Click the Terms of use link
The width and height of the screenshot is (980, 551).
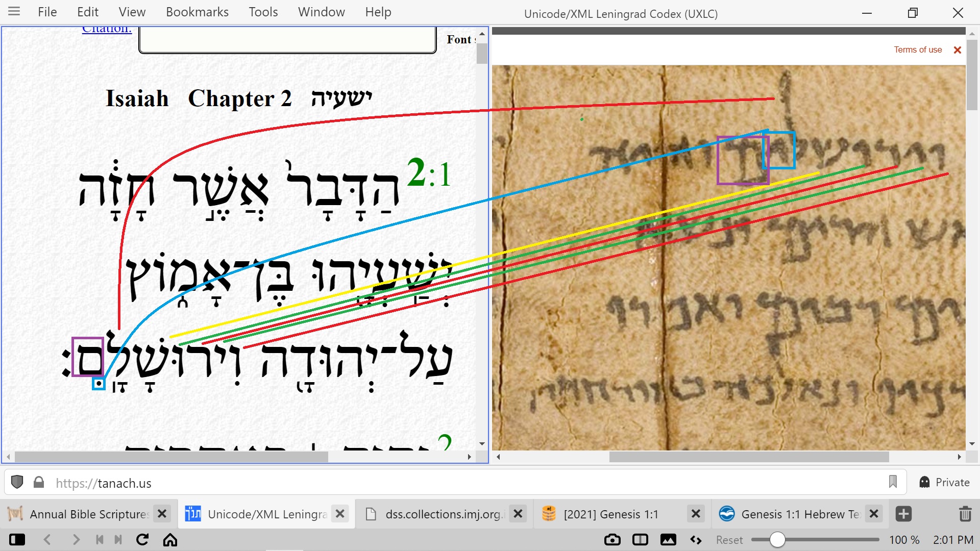point(917,49)
